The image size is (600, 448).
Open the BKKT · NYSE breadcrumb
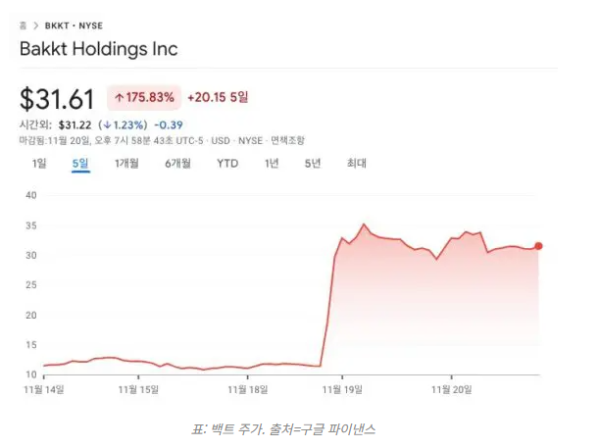click(73, 26)
